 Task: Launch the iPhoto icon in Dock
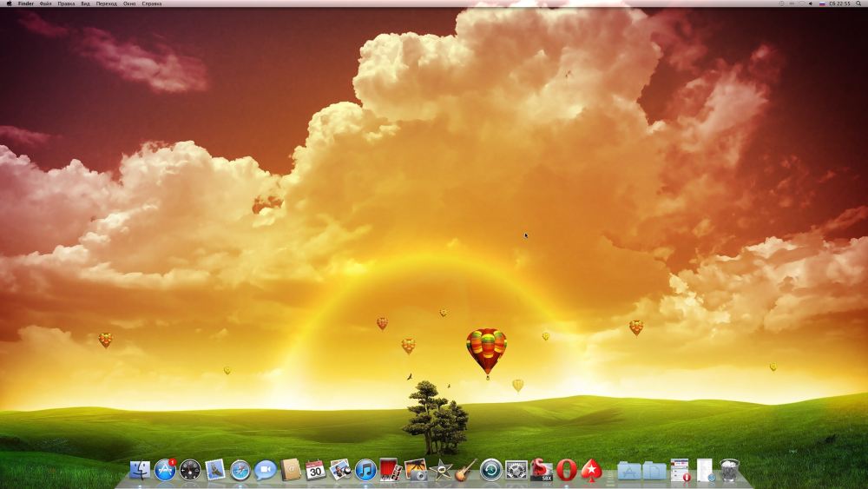click(x=340, y=470)
